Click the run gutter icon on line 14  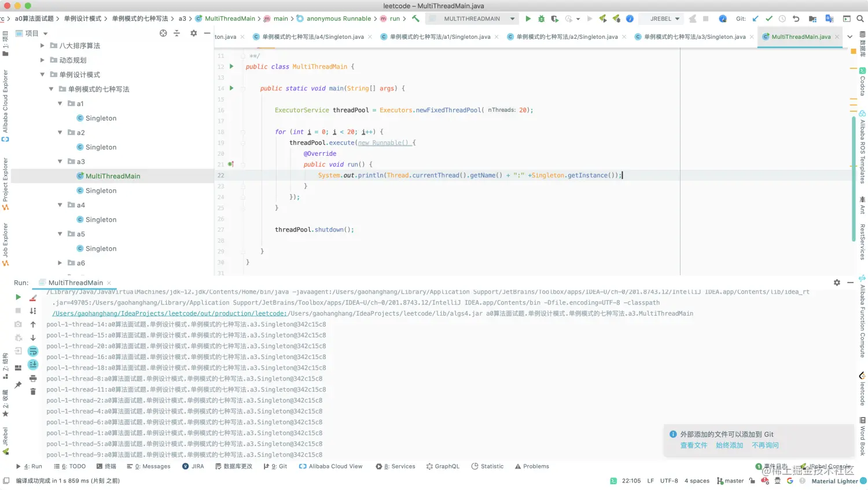click(x=231, y=89)
